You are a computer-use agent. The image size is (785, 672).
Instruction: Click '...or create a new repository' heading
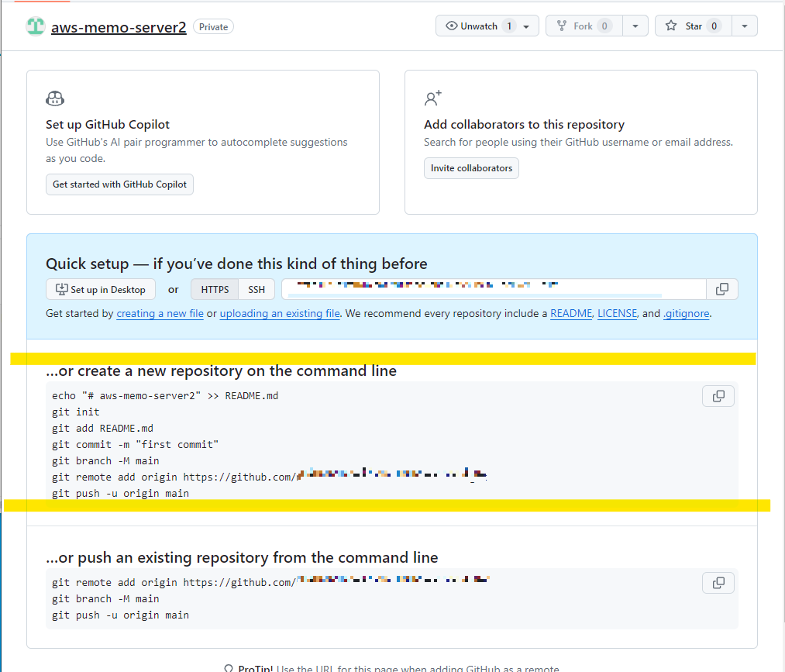[222, 371]
